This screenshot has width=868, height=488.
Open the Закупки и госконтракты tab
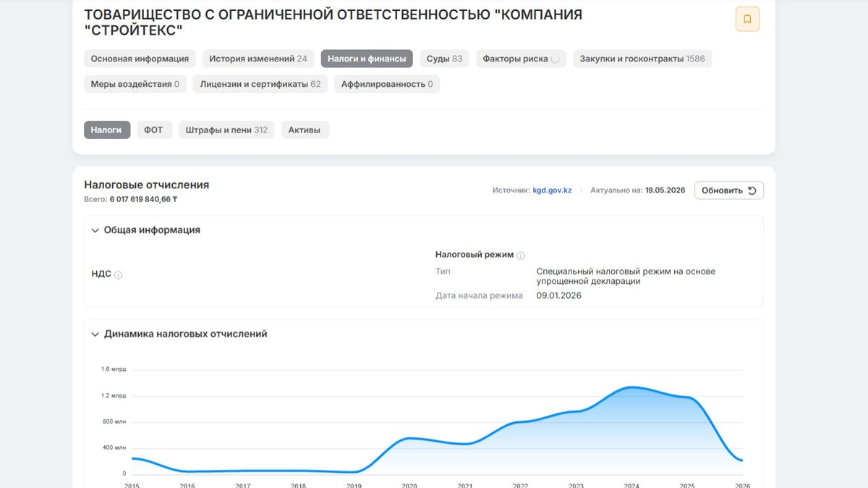tap(642, 59)
